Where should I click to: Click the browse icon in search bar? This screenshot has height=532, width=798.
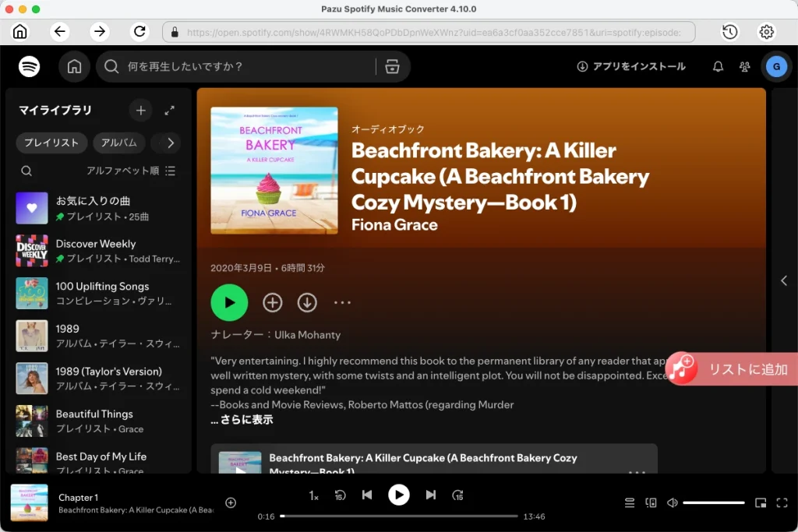tap(392, 67)
